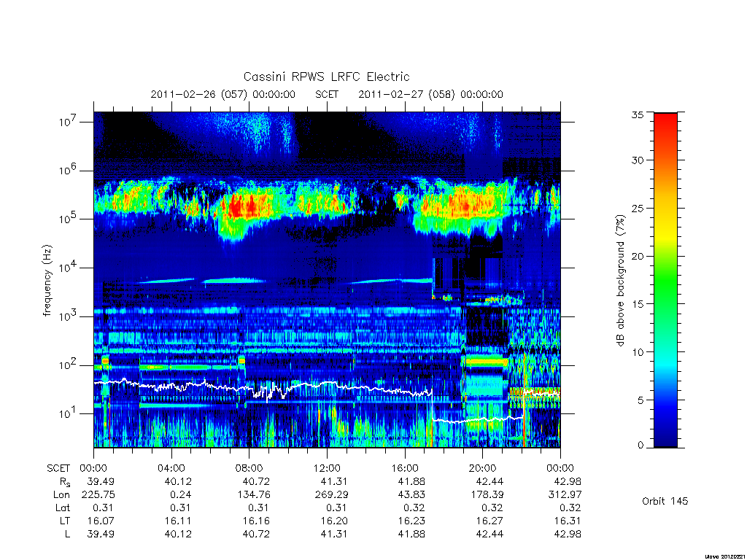
Task: Select end timestamp '2011-02-27 (058) 00:00:00'
Action: [x=430, y=94]
